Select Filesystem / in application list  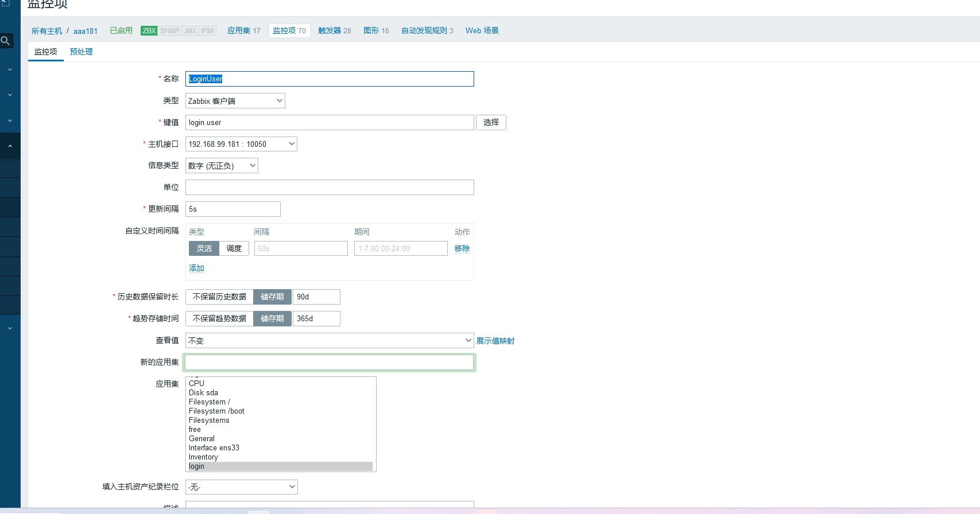click(280, 402)
